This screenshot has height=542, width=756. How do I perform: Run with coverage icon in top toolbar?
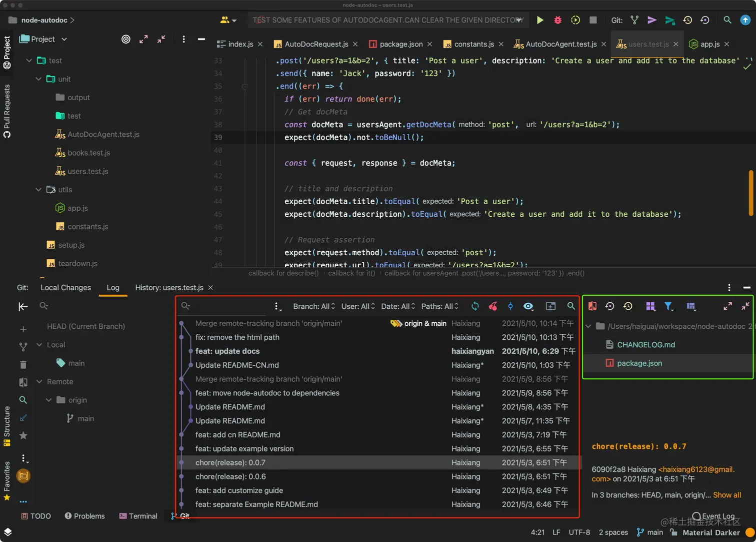pyautogui.click(x=575, y=20)
